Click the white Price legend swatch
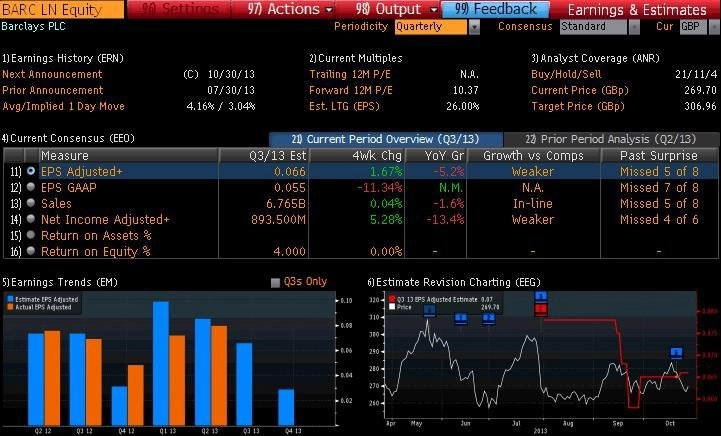This screenshot has height=436, width=721. [x=392, y=307]
